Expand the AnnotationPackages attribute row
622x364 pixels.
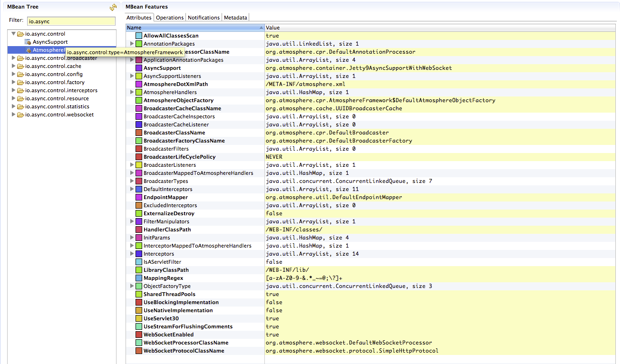(132, 44)
